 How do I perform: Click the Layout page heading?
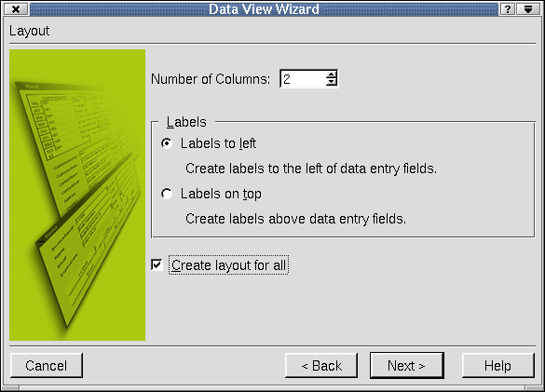tap(29, 31)
